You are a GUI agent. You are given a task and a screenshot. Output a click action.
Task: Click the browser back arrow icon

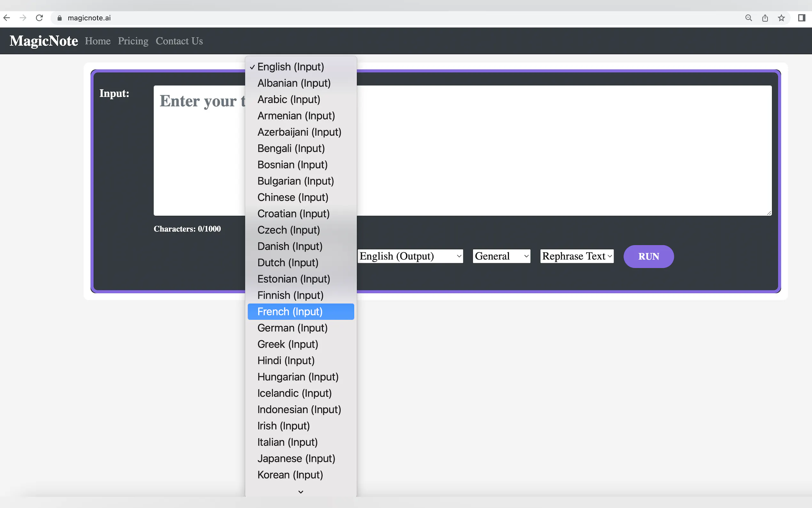(x=7, y=18)
